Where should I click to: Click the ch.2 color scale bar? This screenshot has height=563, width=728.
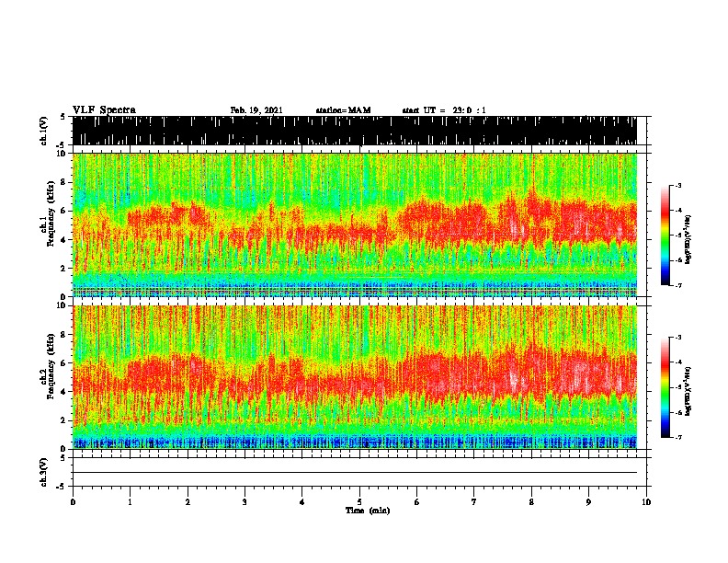(x=665, y=387)
